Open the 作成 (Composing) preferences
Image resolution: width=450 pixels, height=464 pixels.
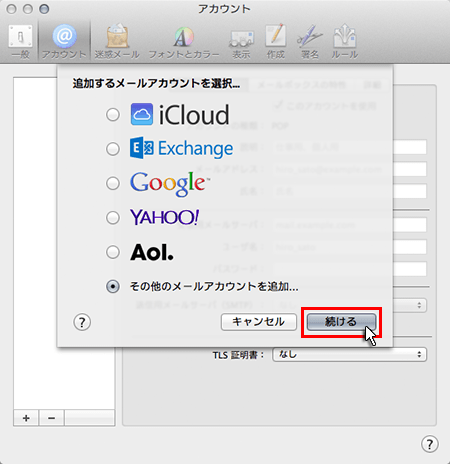pos(276,41)
